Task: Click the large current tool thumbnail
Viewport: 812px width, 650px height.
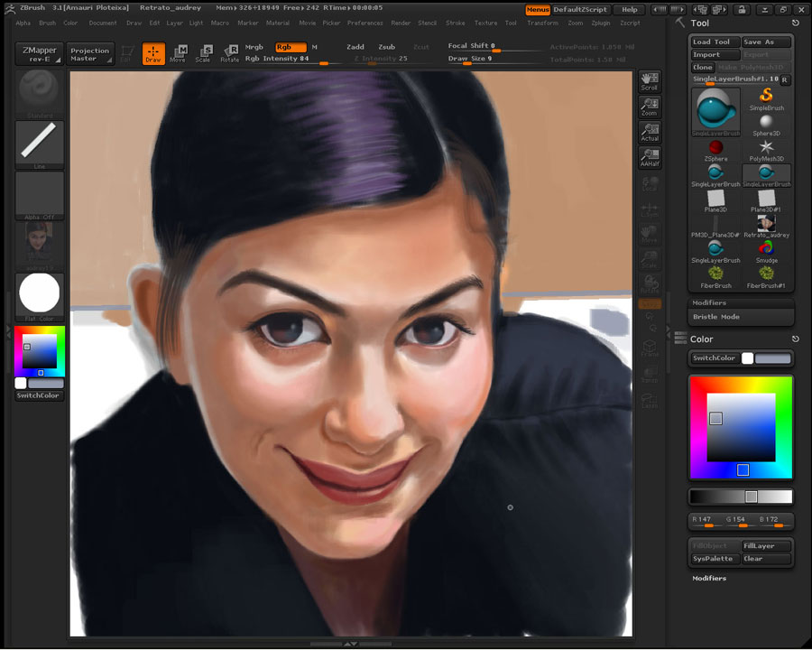Action: pos(716,112)
